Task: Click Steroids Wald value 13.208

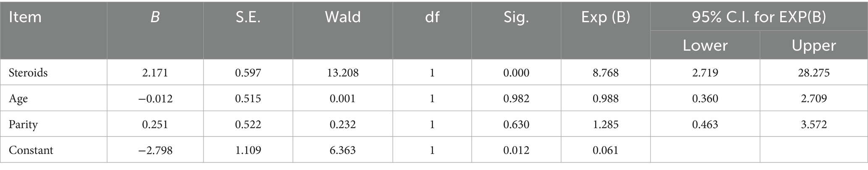Action: coord(342,73)
